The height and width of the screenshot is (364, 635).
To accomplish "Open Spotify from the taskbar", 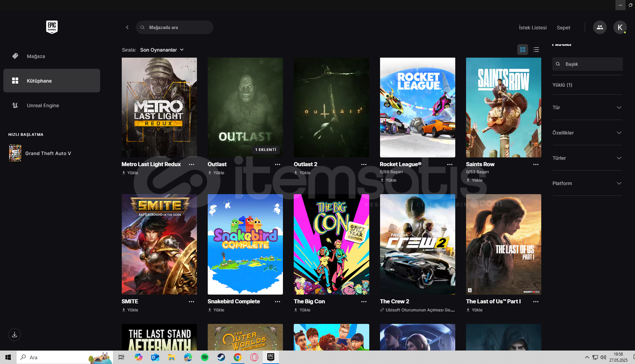I will point(204,357).
